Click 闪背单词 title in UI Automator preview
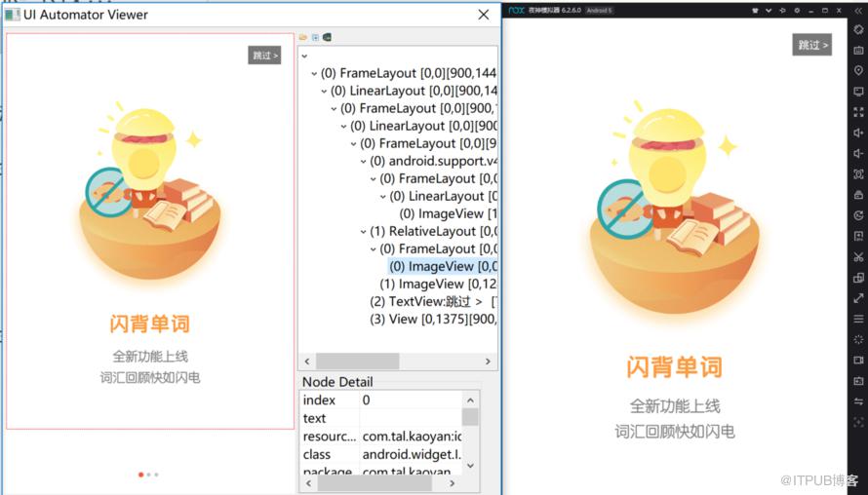Image resolution: width=868 pixels, height=495 pixels. coord(149,324)
